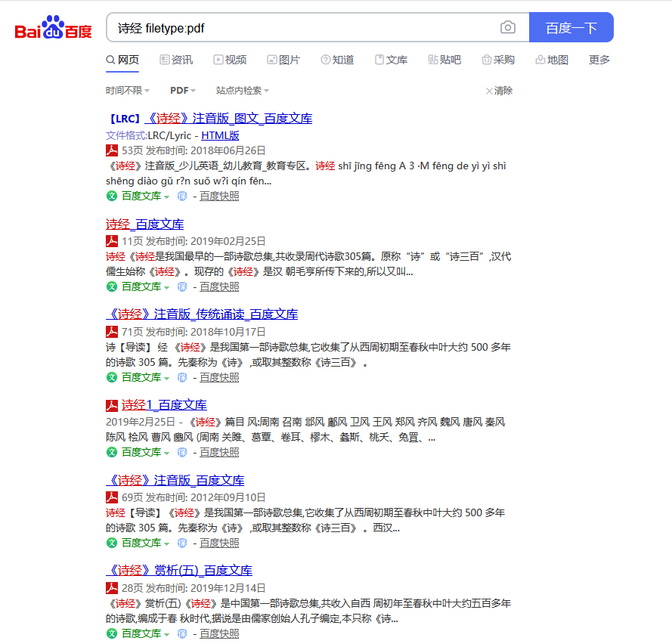Open result 《诗经》注音版_传统诵读_百度文库
The width and height of the screenshot is (672, 644).
202,314
